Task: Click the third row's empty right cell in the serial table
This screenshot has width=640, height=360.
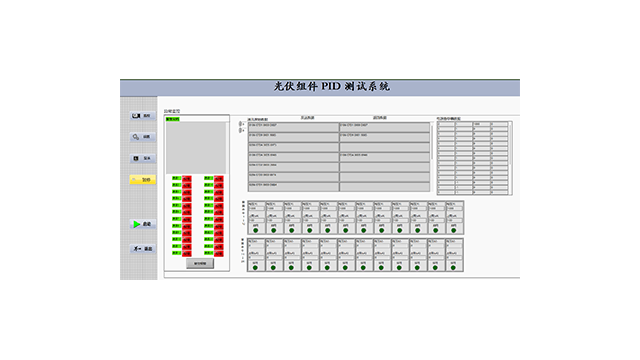Action: point(384,147)
